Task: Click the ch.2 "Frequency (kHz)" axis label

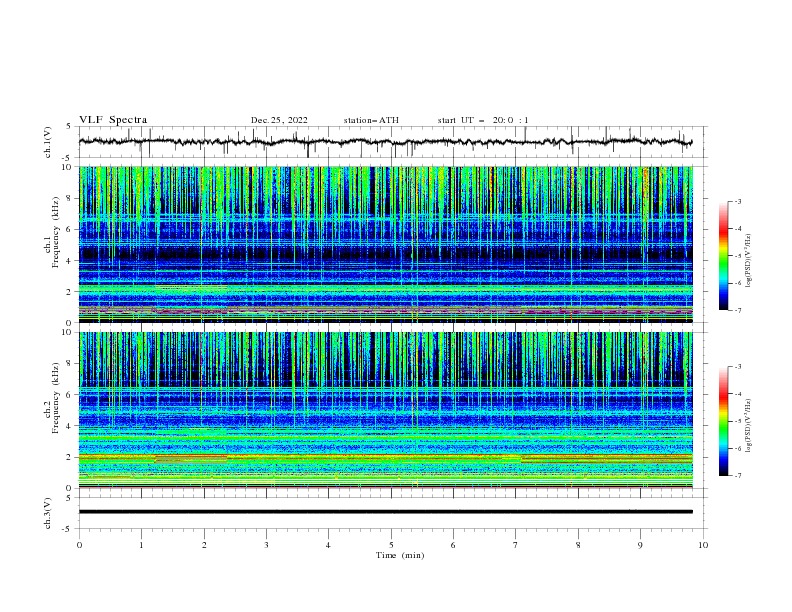Action: (x=56, y=398)
